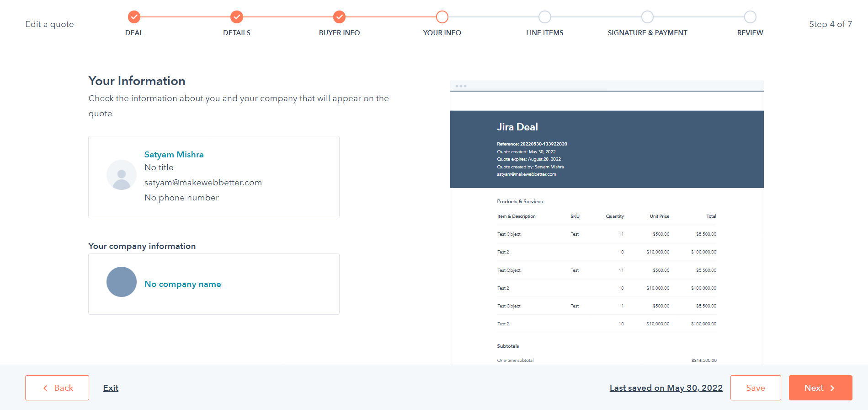Open the No company name link
The height and width of the screenshot is (410, 868).
[182, 284]
